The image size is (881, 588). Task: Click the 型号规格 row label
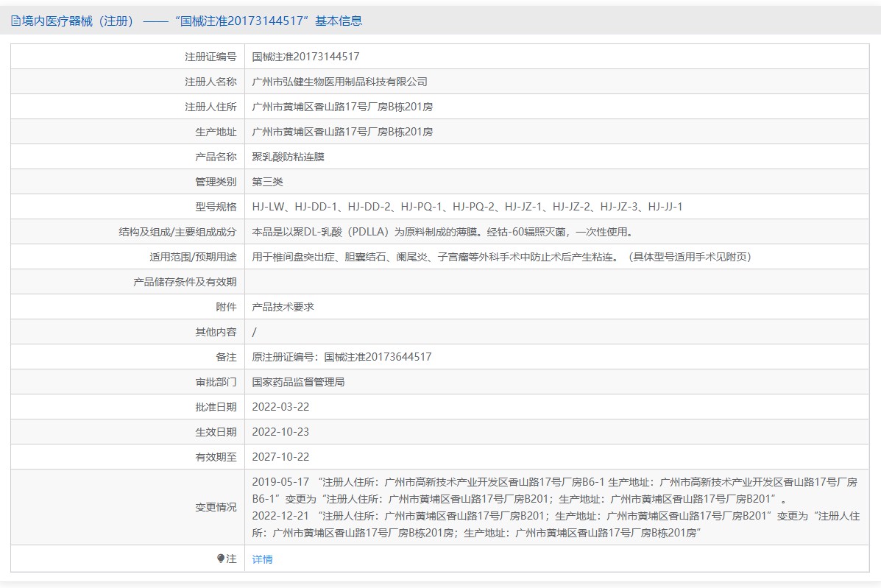point(216,207)
